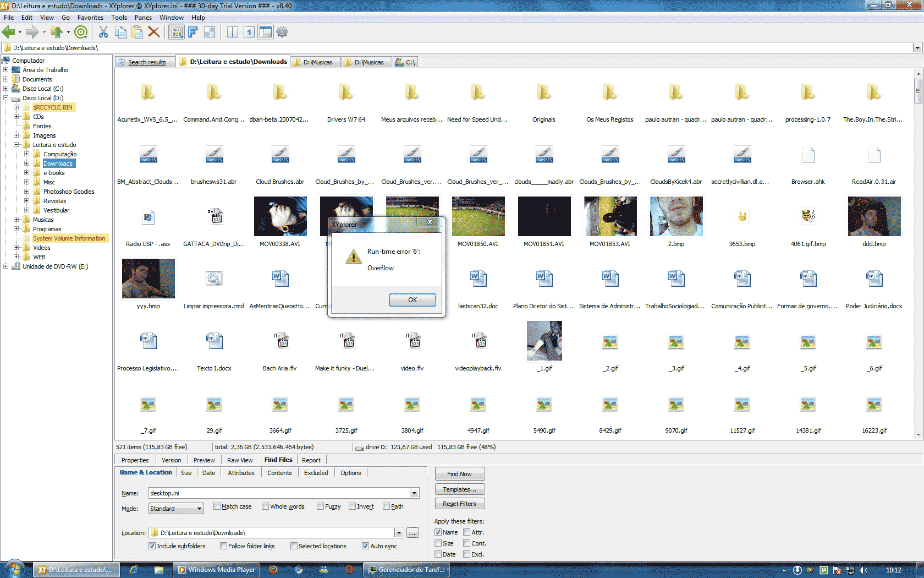Toggle the dual pane toolbar icon
The width and height of the screenshot is (924, 578).
click(233, 32)
